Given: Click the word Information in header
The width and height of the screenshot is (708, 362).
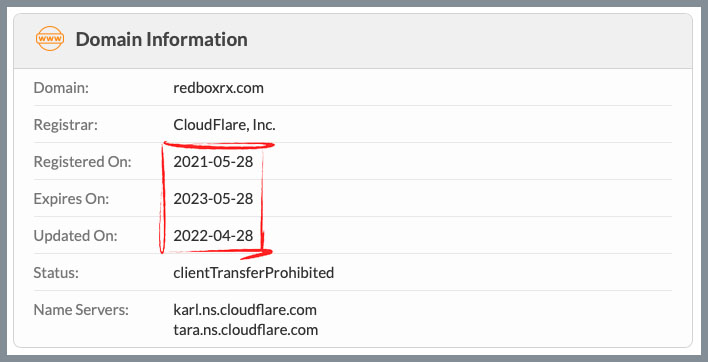Looking at the screenshot, I should tap(197, 39).
